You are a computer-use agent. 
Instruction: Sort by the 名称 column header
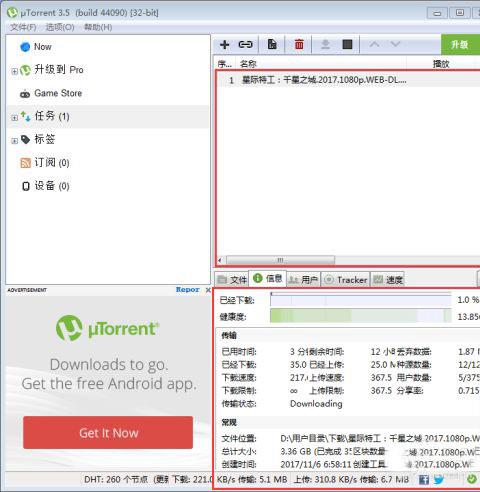point(321,64)
